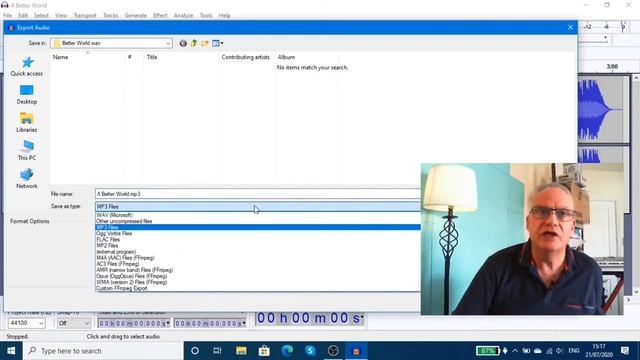Click the Save as type combo box
640x360 pixels.
click(258, 207)
